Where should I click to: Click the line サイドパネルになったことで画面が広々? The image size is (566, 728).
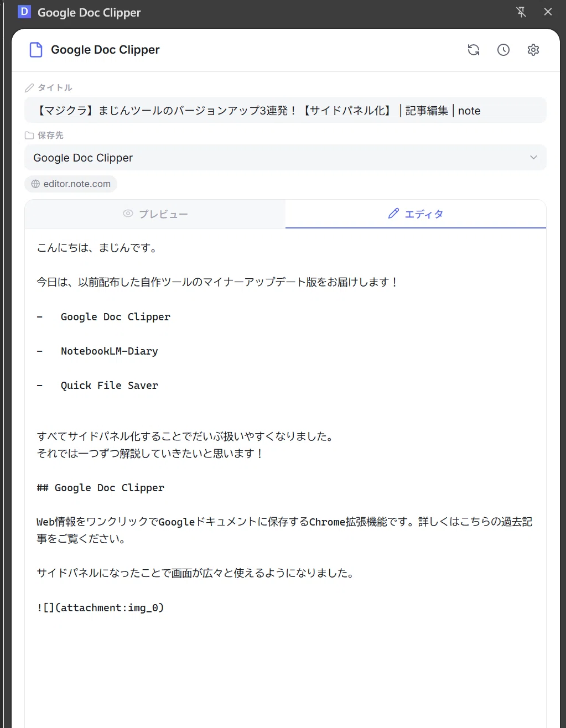(196, 574)
